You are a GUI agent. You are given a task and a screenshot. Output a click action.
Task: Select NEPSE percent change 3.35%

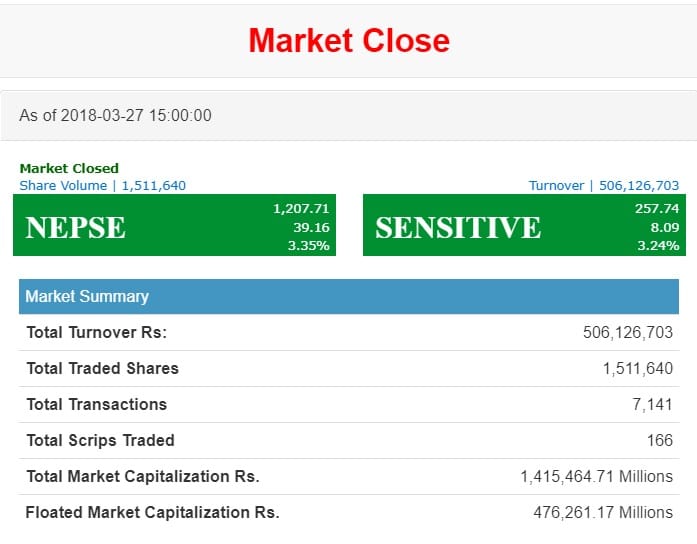click(308, 245)
